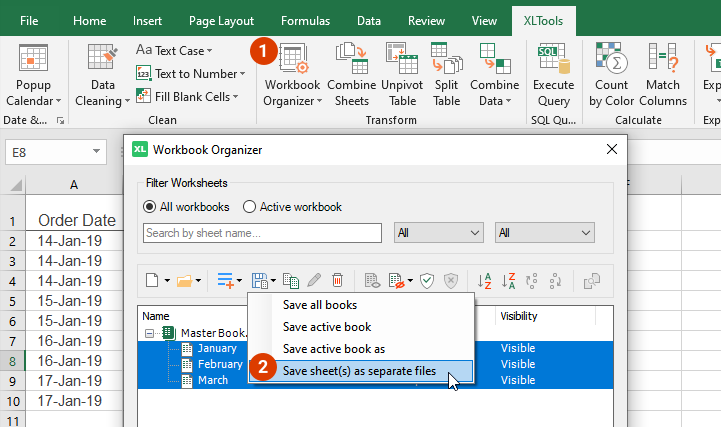Choose Save active book menu item

[361, 327]
